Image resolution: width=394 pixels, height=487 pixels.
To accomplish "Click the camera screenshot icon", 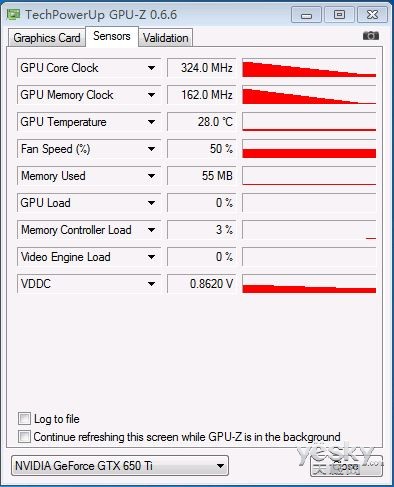I will tap(371, 36).
